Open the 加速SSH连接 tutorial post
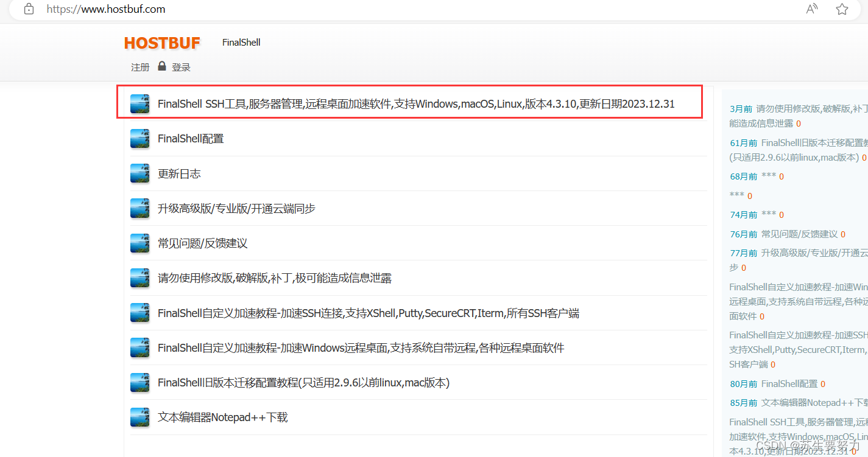 [369, 313]
